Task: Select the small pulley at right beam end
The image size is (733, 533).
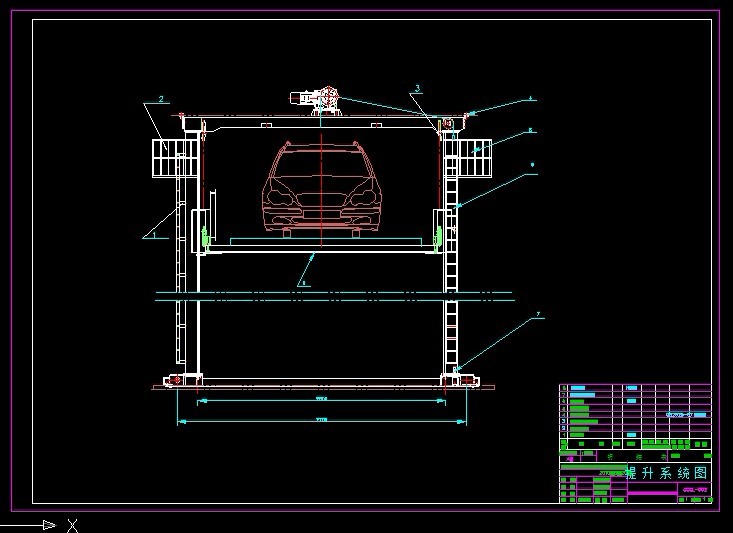Action: click(x=448, y=124)
